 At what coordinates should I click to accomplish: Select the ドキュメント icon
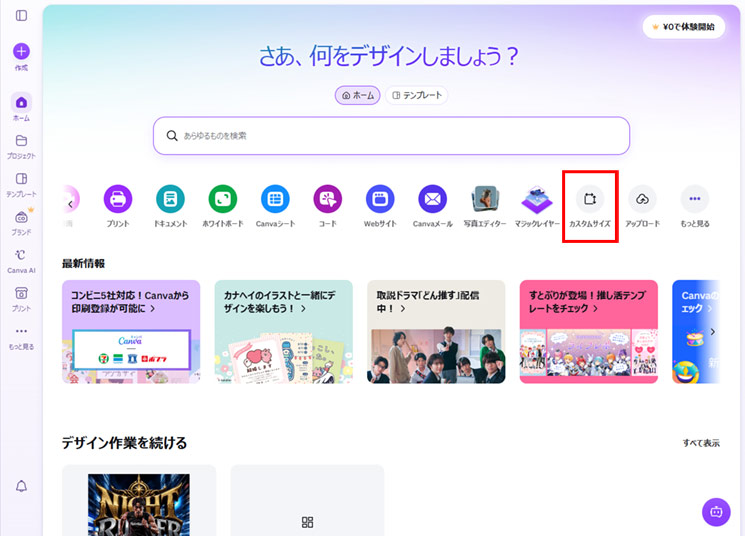pos(170,199)
